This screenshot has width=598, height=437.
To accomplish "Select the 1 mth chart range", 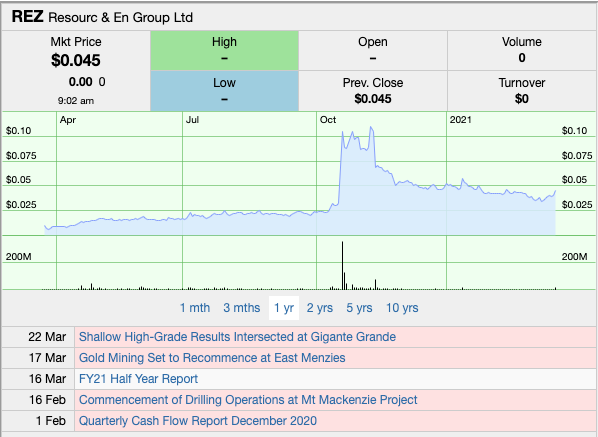I will [x=195, y=308].
